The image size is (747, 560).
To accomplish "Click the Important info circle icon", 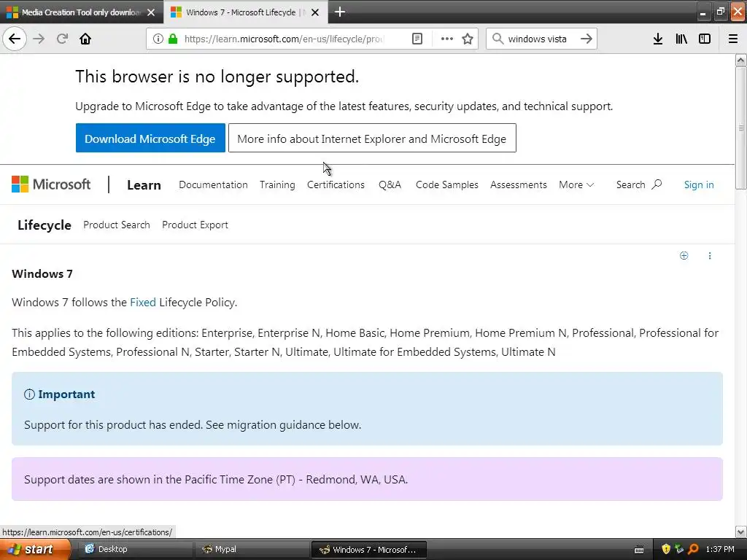I will 29,394.
